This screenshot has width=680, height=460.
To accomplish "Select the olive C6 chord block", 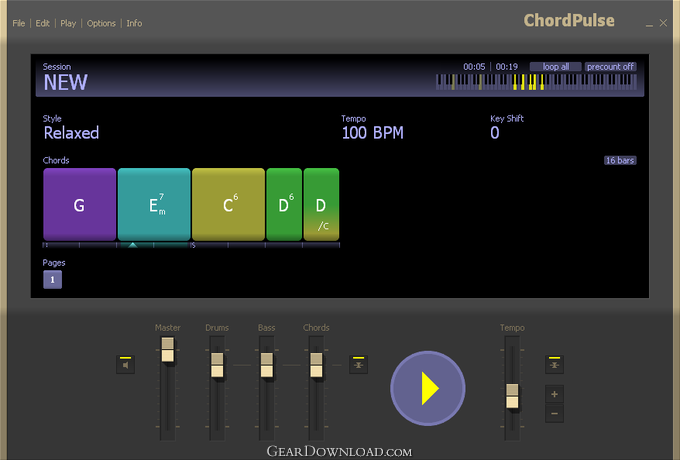I will coord(228,204).
